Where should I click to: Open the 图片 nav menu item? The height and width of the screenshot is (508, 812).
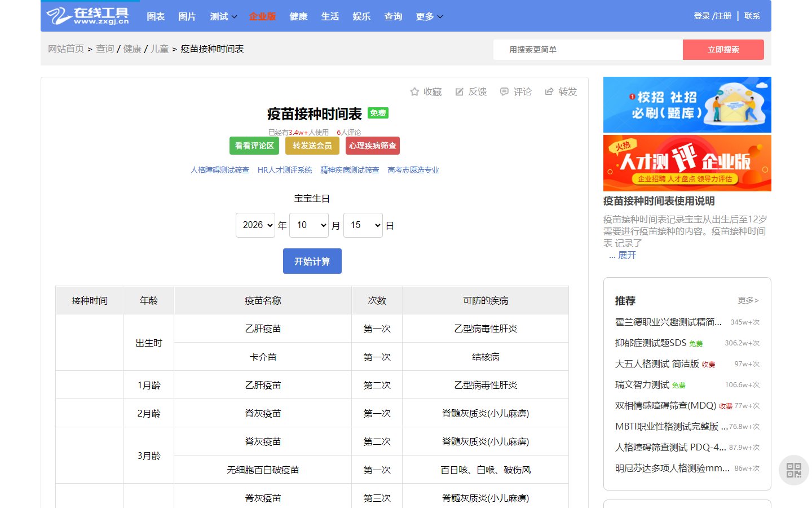click(187, 16)
